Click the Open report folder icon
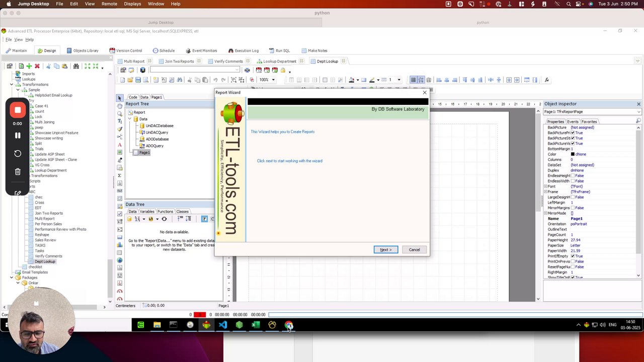Viewport: 644px width, 362px height. [130, 80]
